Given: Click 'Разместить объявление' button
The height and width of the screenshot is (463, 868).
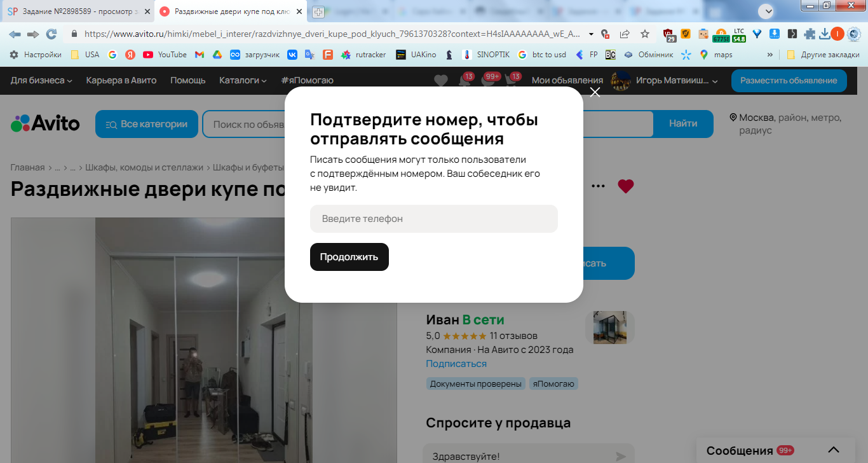Looking at the screenshot, I should click(x=789, y=81).
